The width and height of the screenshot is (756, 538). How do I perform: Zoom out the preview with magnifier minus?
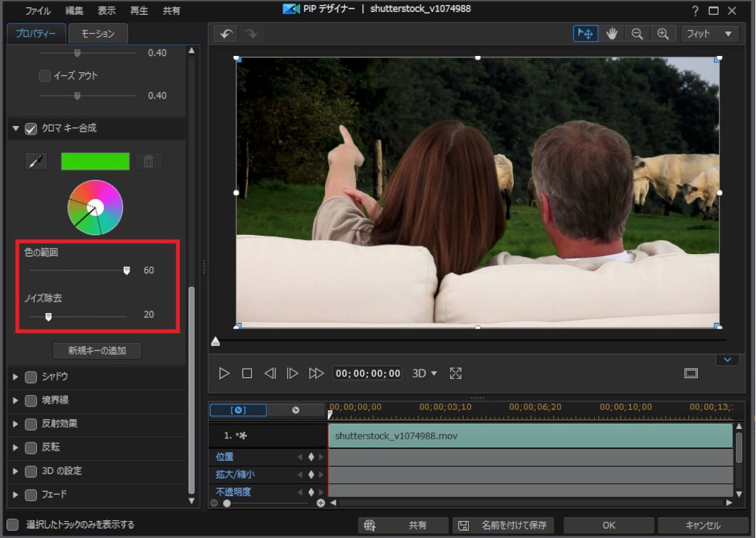pos(637,34)
